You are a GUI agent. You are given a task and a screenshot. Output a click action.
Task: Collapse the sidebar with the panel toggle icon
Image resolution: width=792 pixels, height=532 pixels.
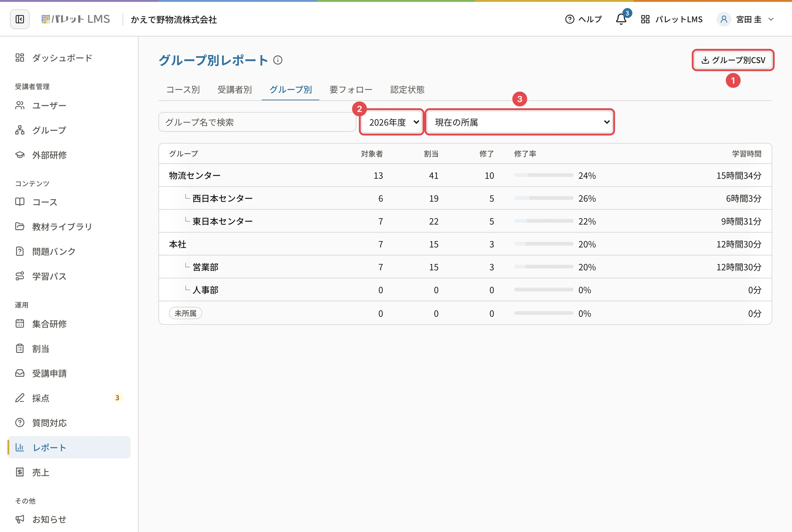click(x=20, y=19)
